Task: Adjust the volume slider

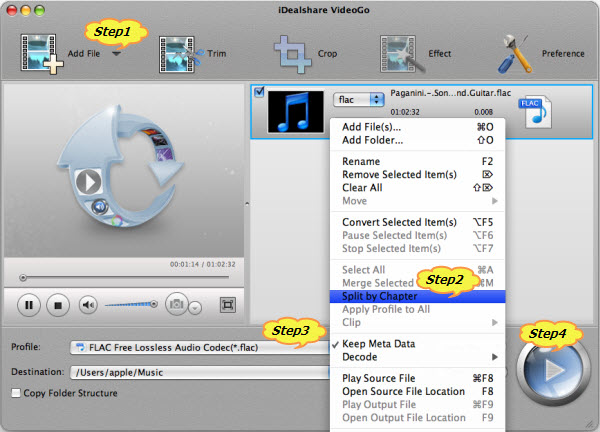Action: (x=131, y=305)
